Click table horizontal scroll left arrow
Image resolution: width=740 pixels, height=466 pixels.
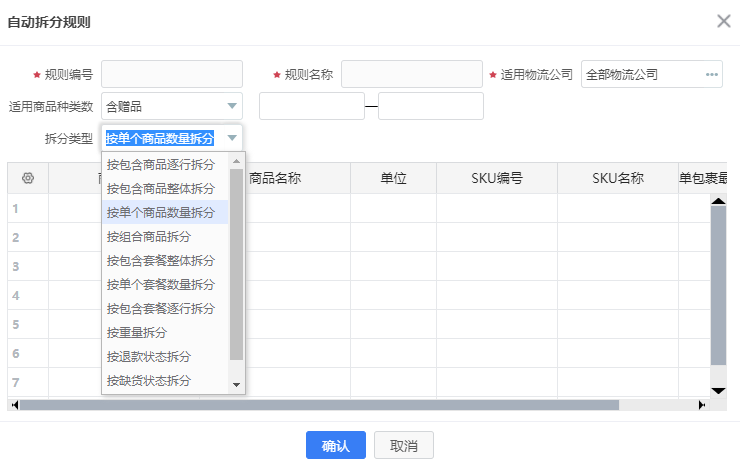15,405
